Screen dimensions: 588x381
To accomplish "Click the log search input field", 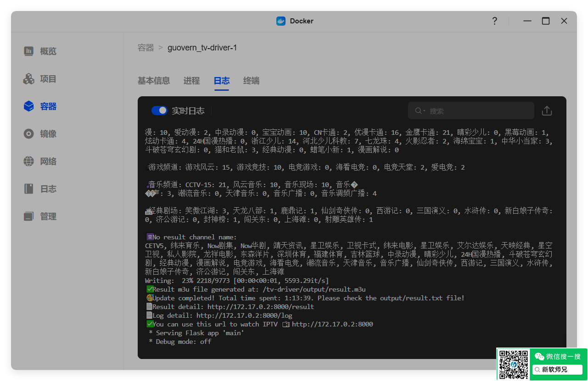I will (477, 111).
